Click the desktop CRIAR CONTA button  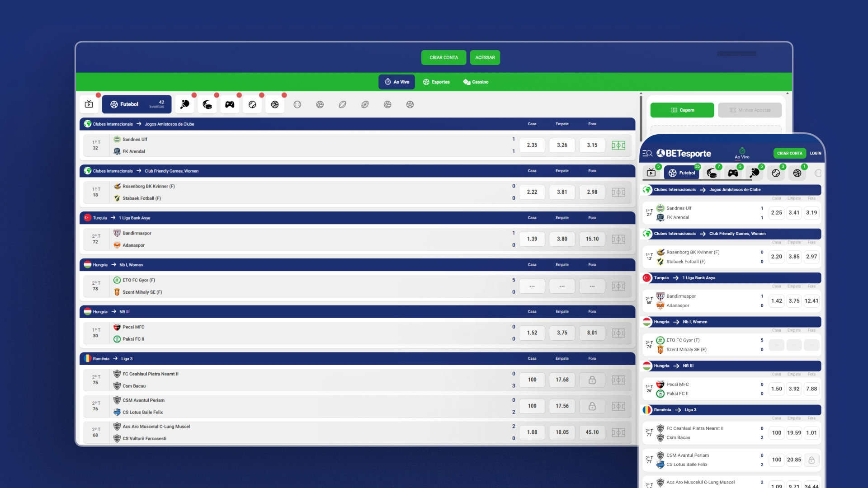tap(443, 57)
